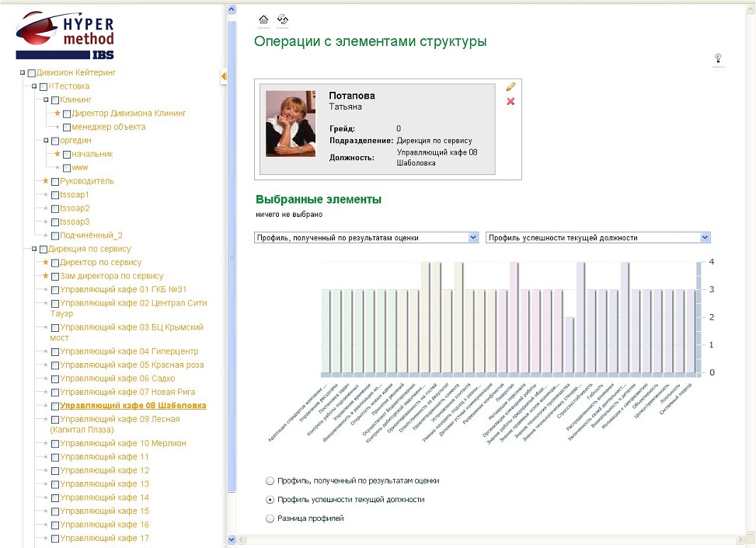Click the HyperMethod IBS logo
The image size is (756, 548).
[65, 35]
